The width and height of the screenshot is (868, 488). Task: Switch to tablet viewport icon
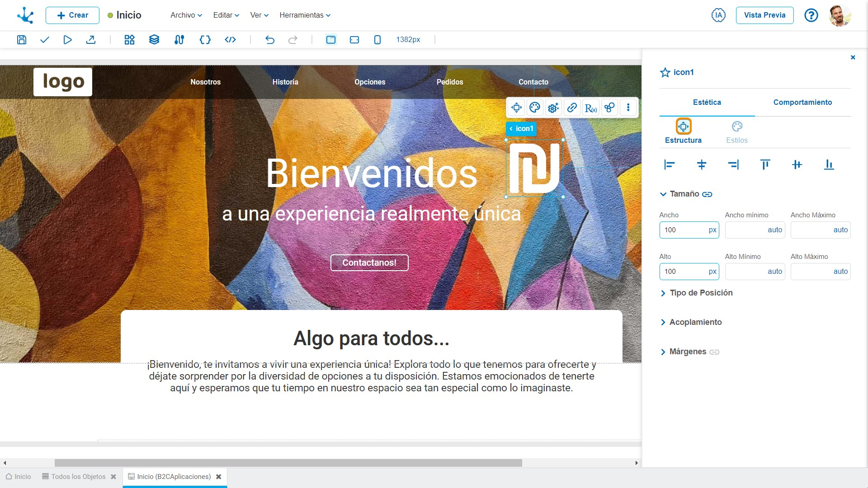(x=354, y=40)
